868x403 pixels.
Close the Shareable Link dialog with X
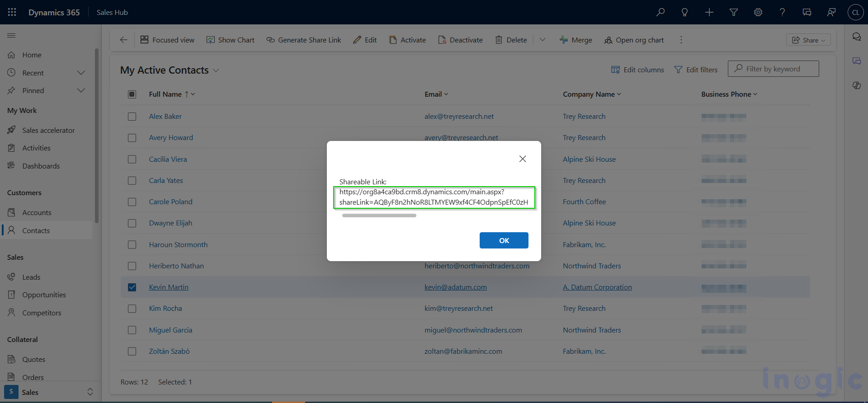coord(523,159)
